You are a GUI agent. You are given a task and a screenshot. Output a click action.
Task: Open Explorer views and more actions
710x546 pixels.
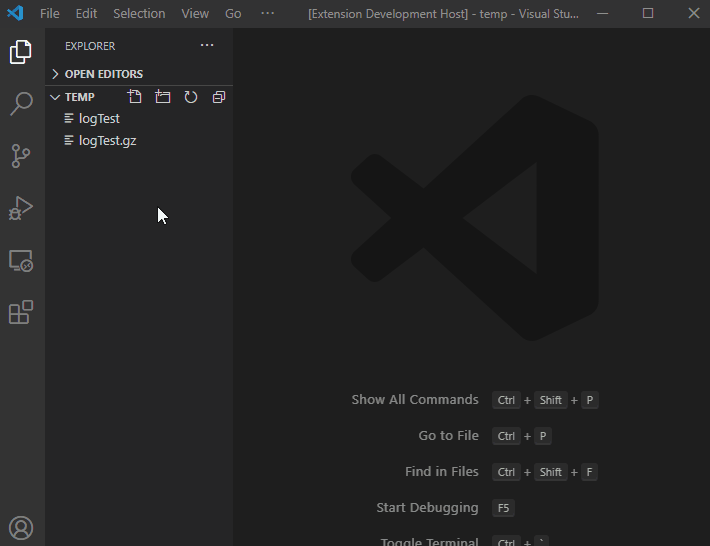point(207,45)
